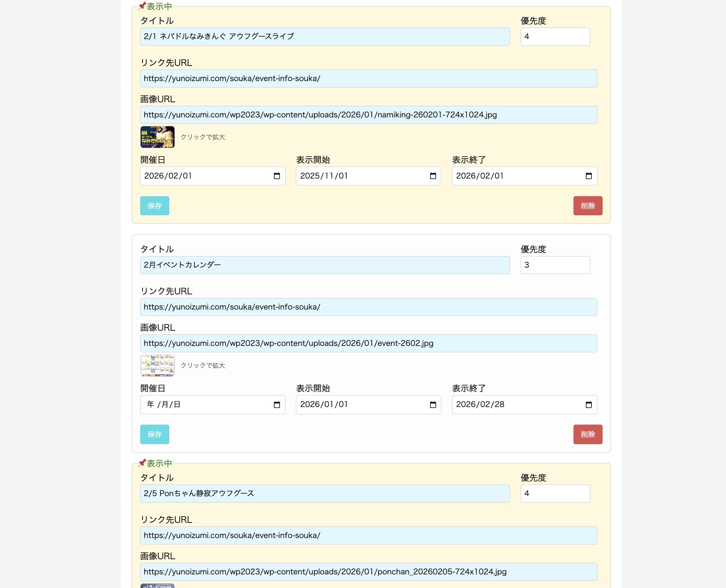Screen dimensions: 726x588
Task: Click the event-2602.jpg image URL field
Action: point(368,343)
